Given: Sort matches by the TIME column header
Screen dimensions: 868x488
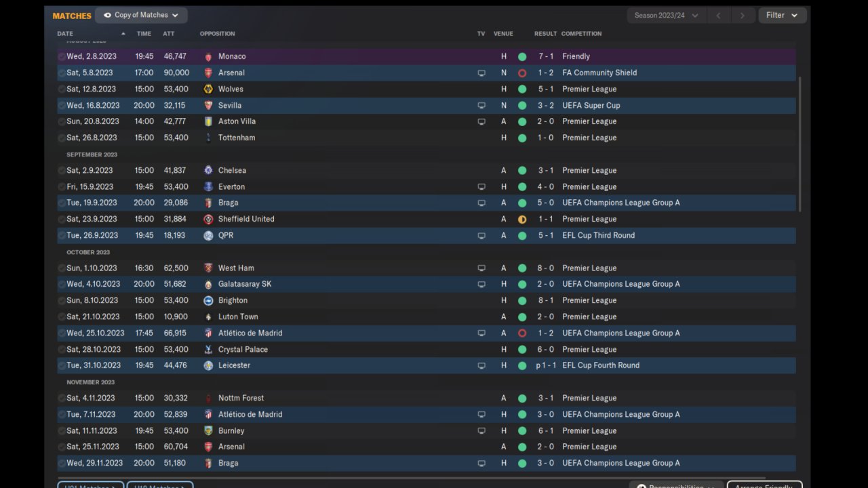Looking at the screenshot, I should (x=144, y=33).
